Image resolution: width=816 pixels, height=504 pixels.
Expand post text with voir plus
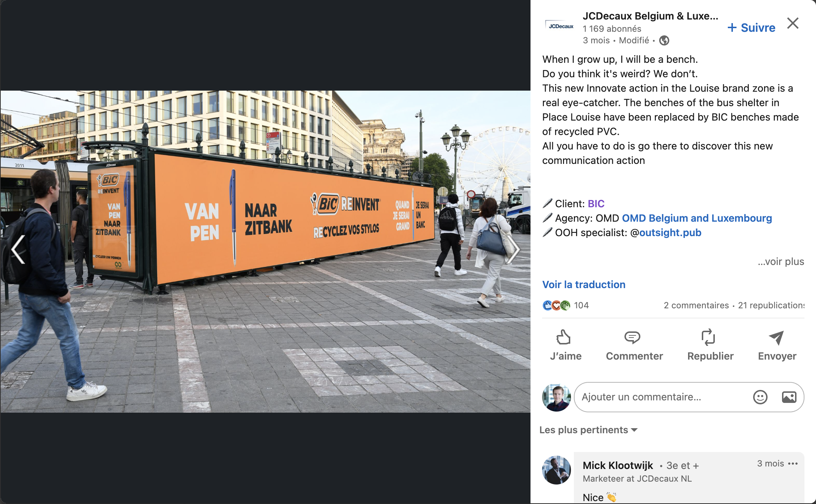pos(781,261)
